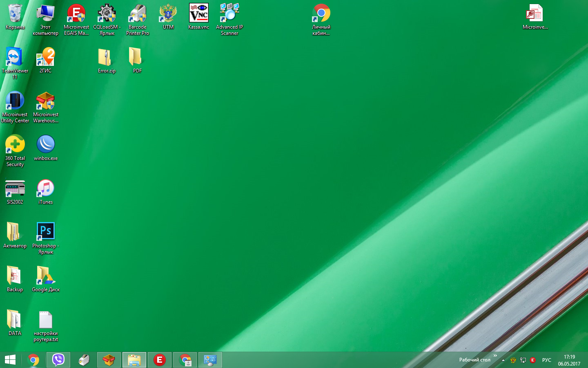Screen dimensions: 588x368
Task: Click the Photoshop shortcut icon
Action: click(45, 232)
